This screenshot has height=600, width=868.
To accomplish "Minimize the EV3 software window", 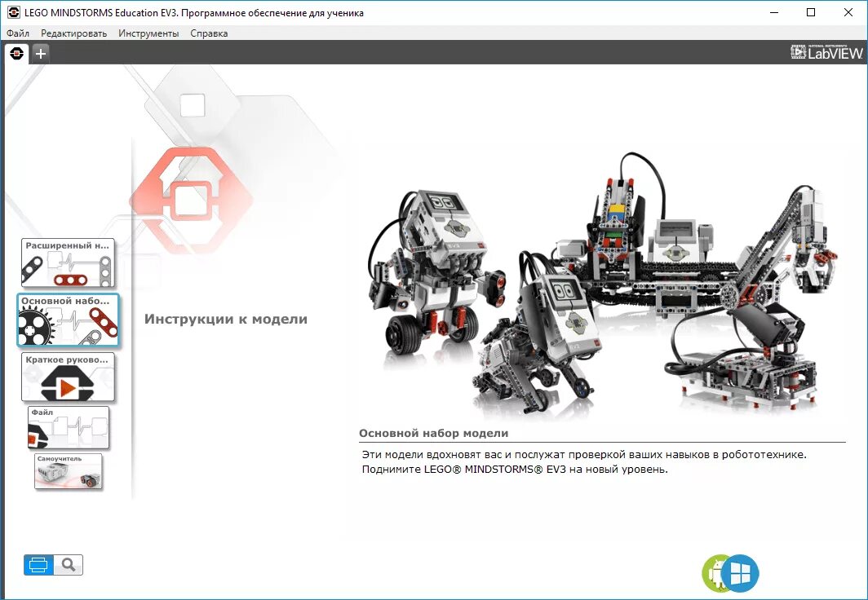I will 774,12.
